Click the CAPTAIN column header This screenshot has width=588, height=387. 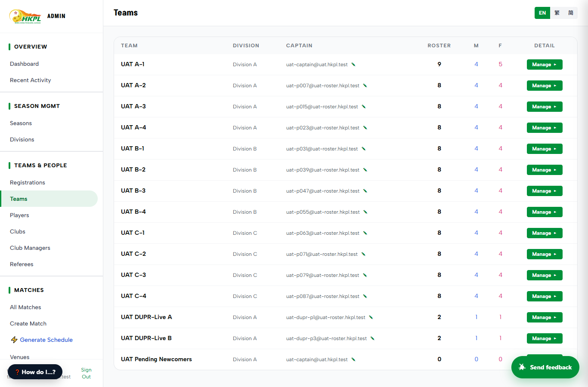click(x=299, y=46)
